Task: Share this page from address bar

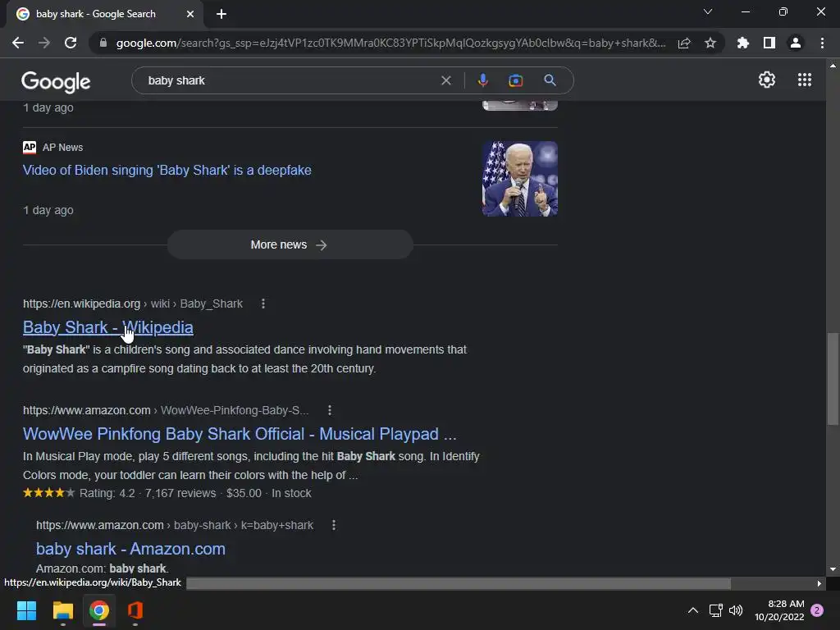Action: point(684,43)
